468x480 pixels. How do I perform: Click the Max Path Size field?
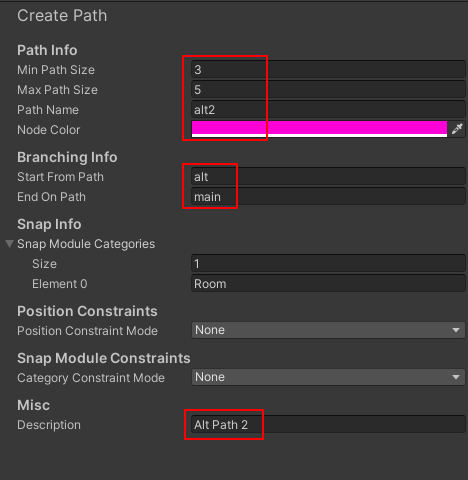pyautogui.click(x=328, y=90)
